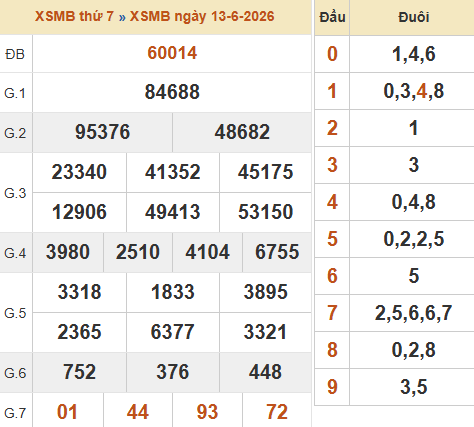This screenshot has width=474, height=427.
Task: Click the ĐB row label
Action: point(15,54)
